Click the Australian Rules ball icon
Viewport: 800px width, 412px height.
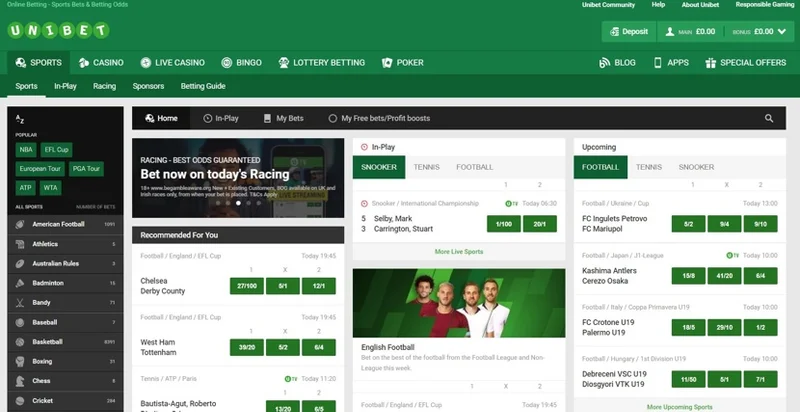coord(20,264)
